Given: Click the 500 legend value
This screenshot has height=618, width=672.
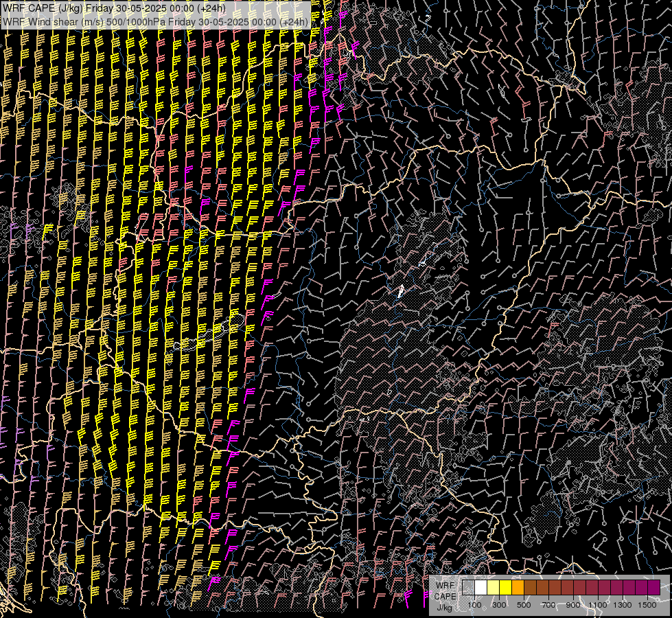Looking at the screenshot, I should coord(524,605).
